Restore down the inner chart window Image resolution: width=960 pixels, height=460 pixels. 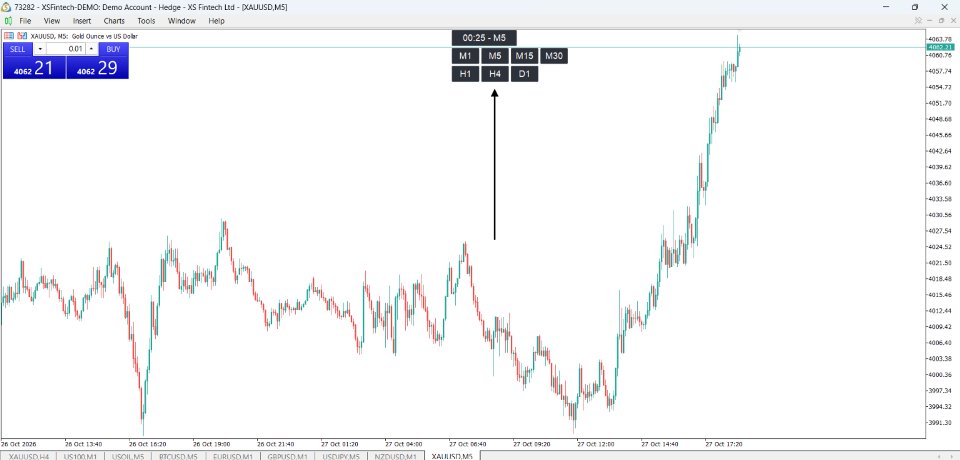click(942, 20)
